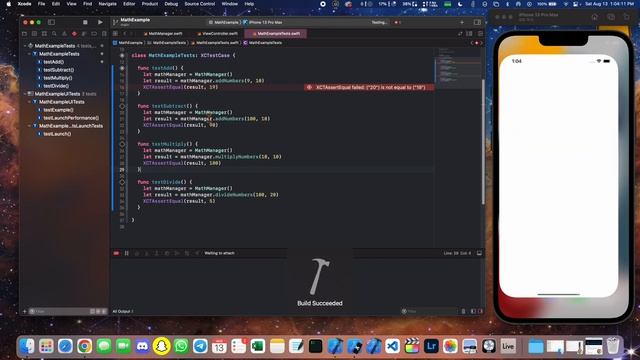Toggle breakpoints activation in the debug bar

[116, 253]
